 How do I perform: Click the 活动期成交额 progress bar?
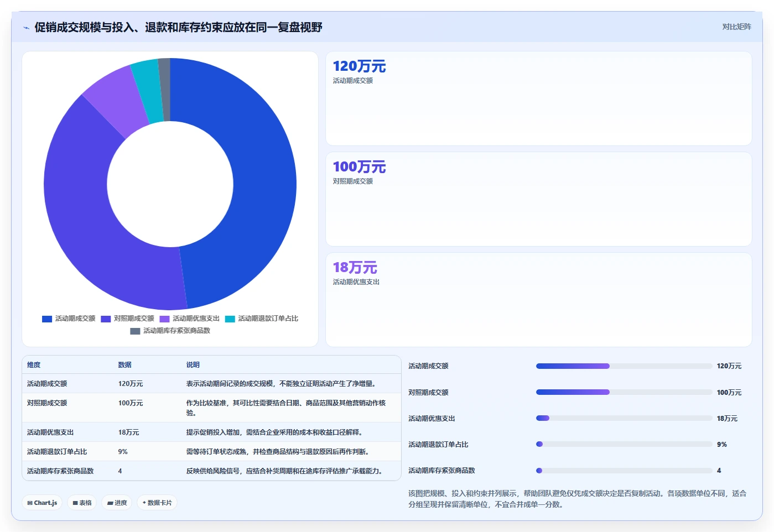pos(624,366)
